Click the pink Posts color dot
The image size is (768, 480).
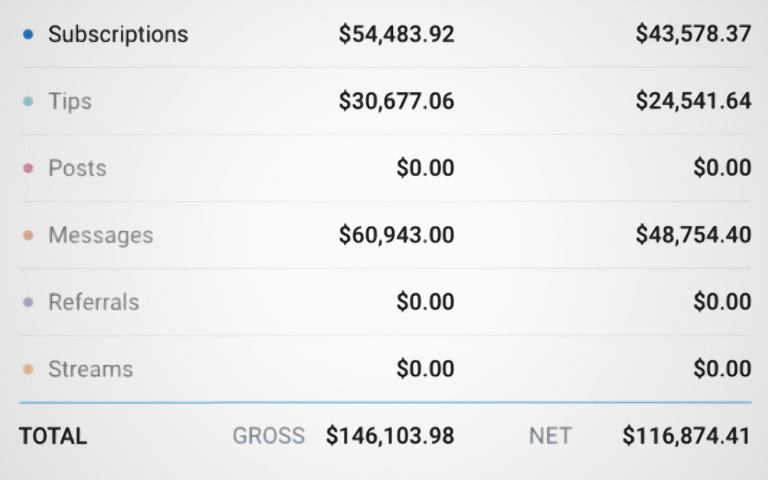coord(28,168)
